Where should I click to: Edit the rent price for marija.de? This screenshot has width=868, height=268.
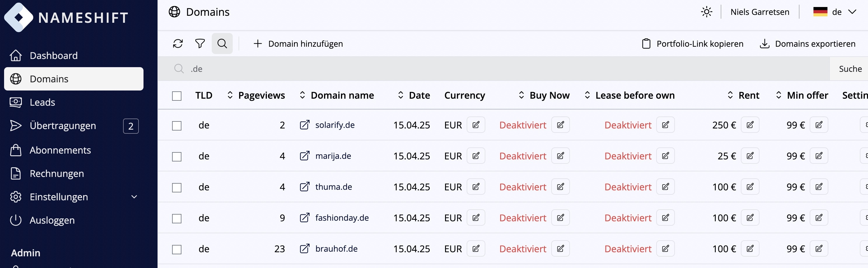750,156
